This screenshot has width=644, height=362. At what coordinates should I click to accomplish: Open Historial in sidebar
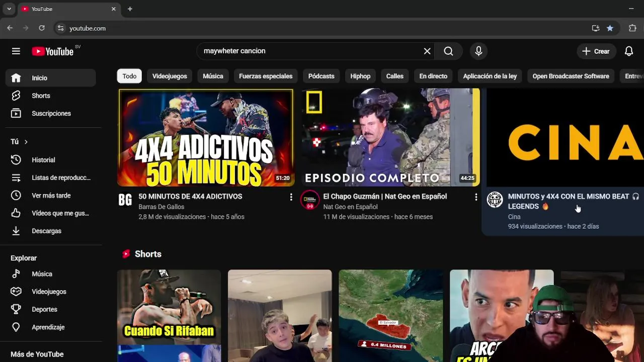click(x=50, y=160)
